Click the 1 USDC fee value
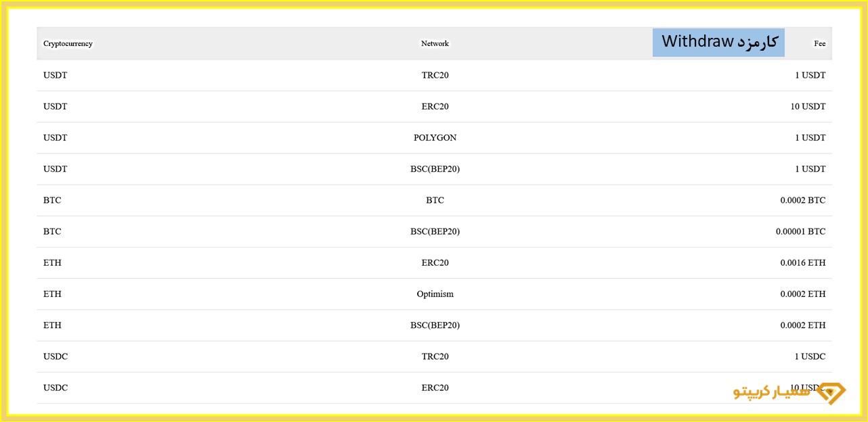Image resolution: width=868 pixels, height=422 pixels. click(x=810, y=356)
